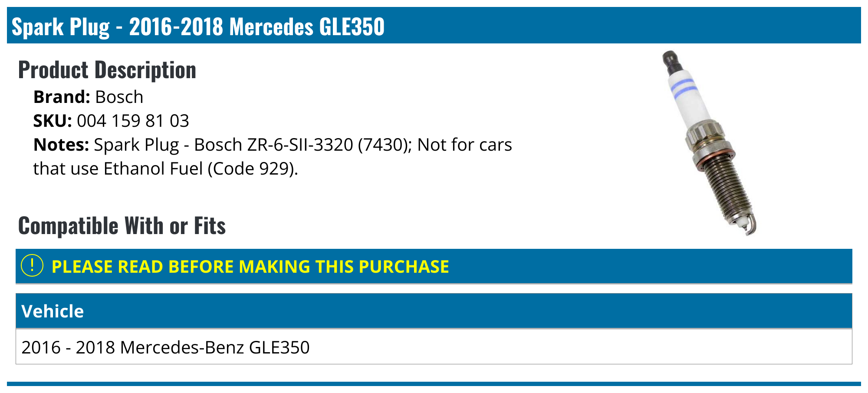Select the 2016 - 2018 Mercedes-Benz GLE350 row
This screenshot has height=393, width=868.
pyautogui.click(x=165, y=347)
